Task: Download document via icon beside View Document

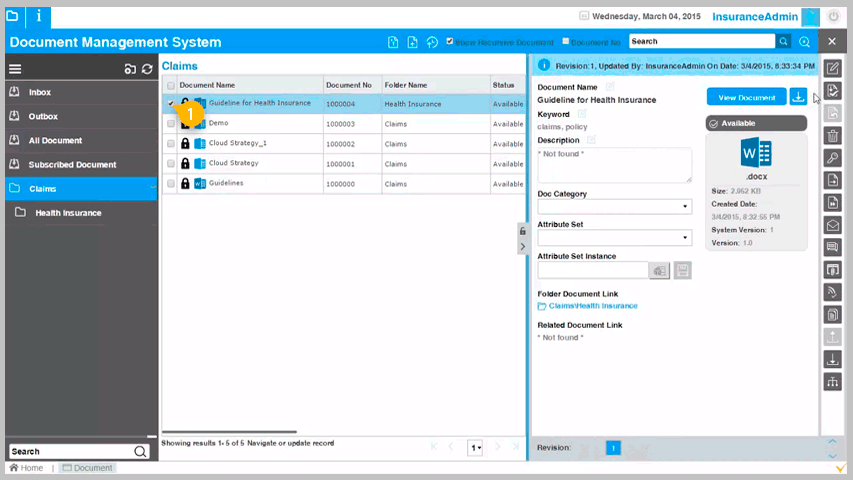Action: [x=798, y=97]
